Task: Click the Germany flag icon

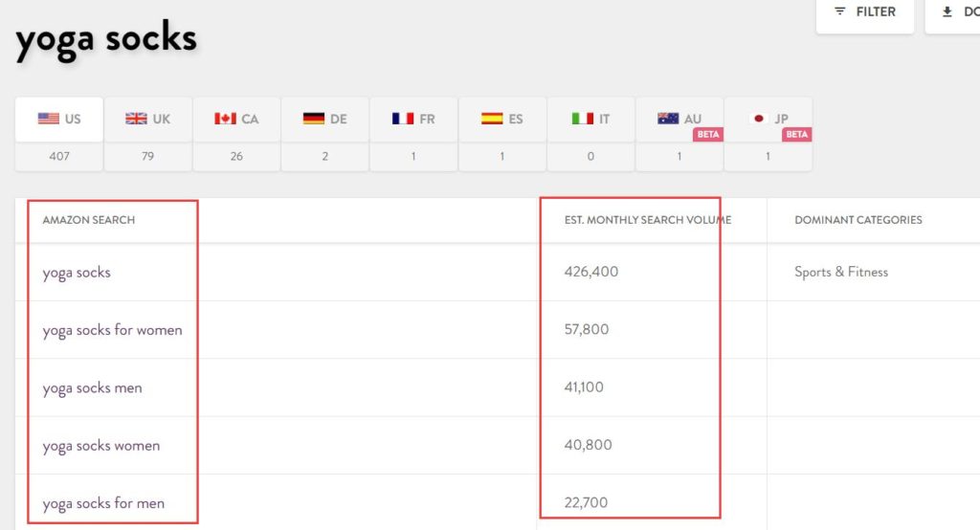Action: tap(314, 118)
